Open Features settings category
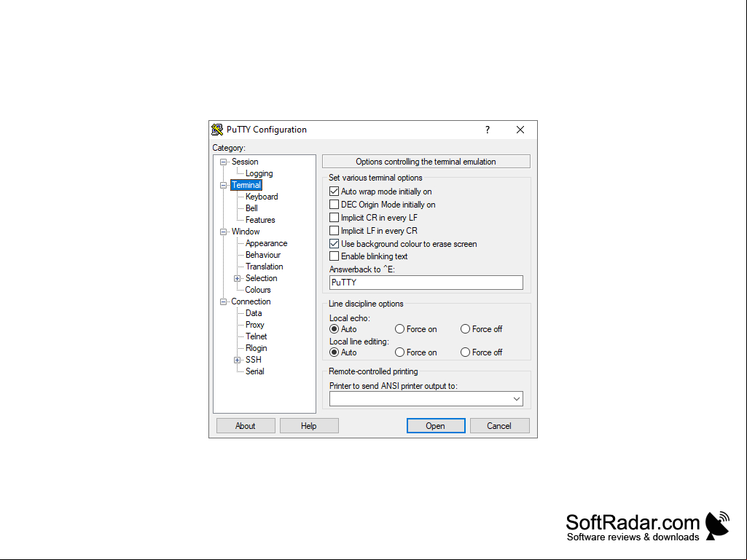Image resolution: width=747 pixels, height=560 pixels. click(260, 220)
